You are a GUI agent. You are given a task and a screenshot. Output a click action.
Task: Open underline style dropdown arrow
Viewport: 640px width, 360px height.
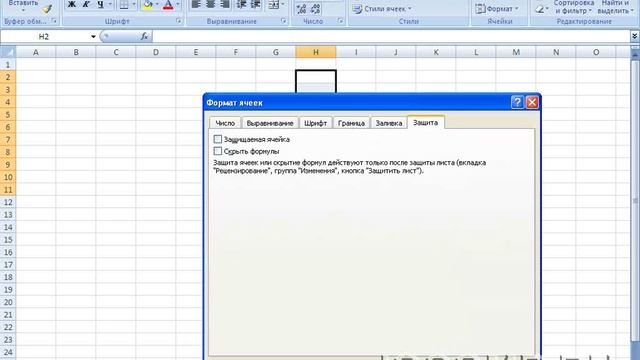110,4
